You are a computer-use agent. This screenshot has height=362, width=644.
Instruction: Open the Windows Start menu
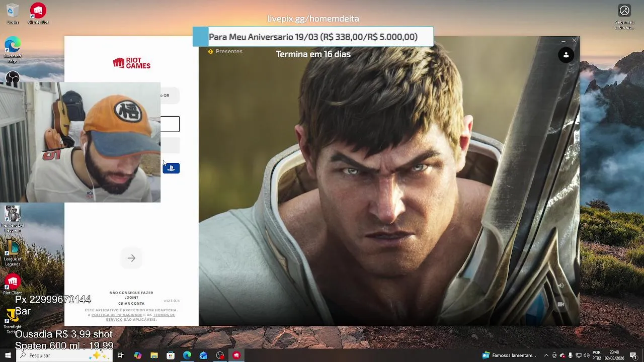(x=8, y=355)
